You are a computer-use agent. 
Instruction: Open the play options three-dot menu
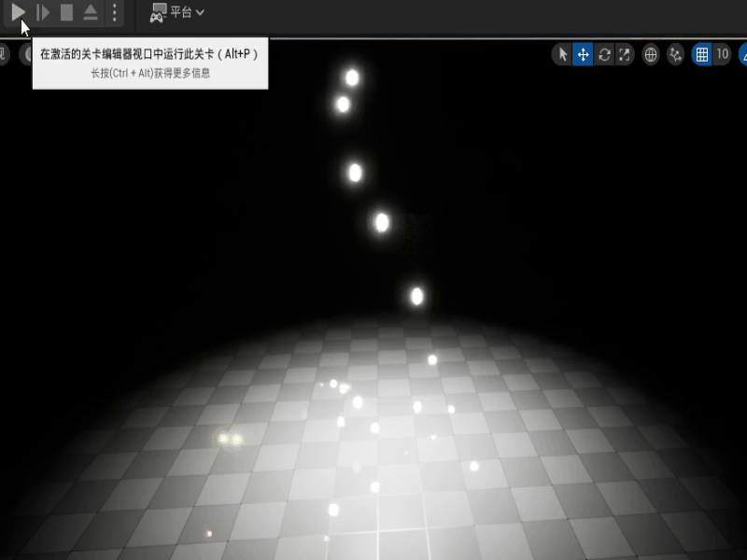pyautogui.click(x=114, y=12)
